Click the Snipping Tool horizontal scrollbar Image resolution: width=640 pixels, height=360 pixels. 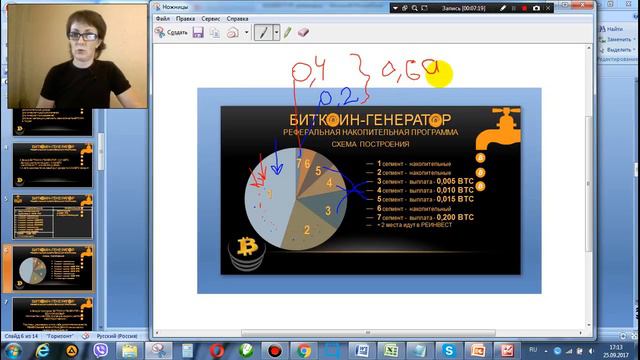coord(368,333)
